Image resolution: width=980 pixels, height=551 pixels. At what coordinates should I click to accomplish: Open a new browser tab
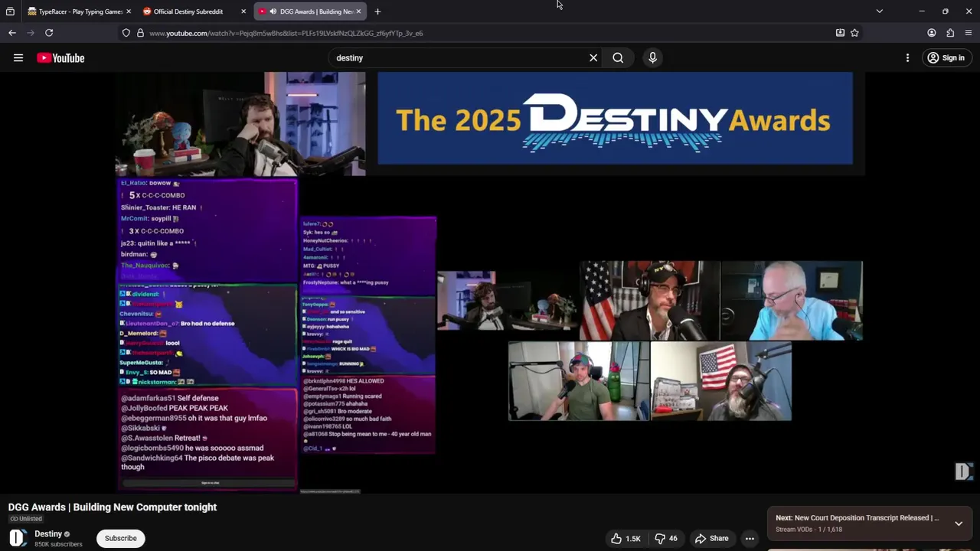point(377,11)
